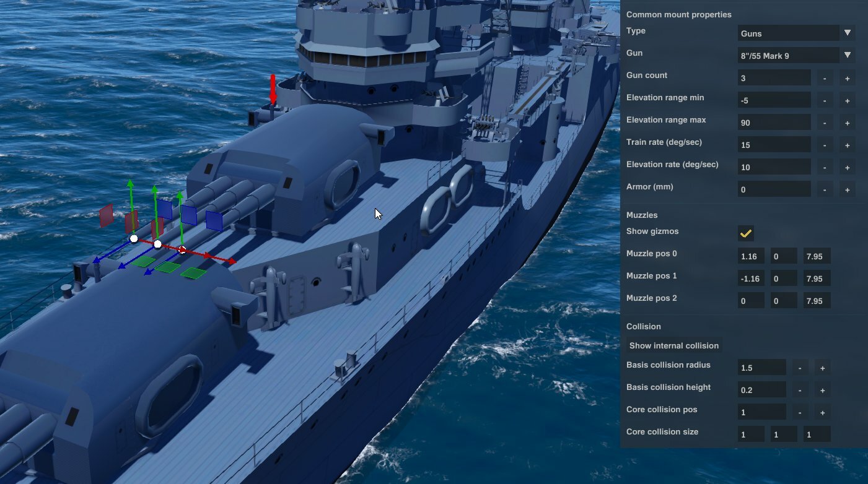Increase Basis collision radius
This screenshot has width=868, height=484.
[x=822, y=368]
